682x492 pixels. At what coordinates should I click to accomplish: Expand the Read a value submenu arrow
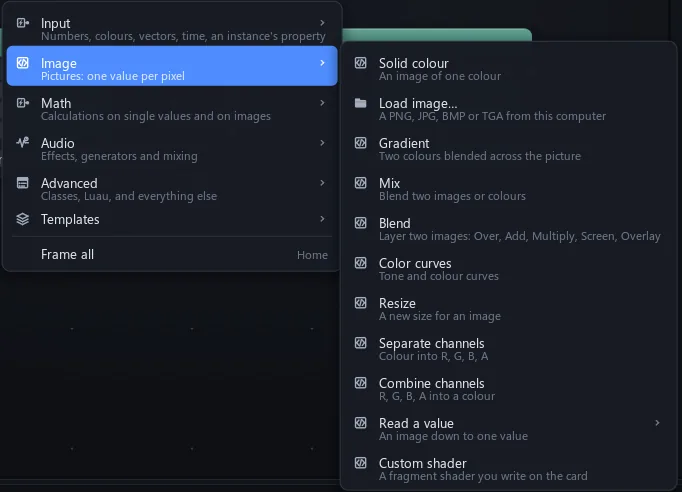657,423
